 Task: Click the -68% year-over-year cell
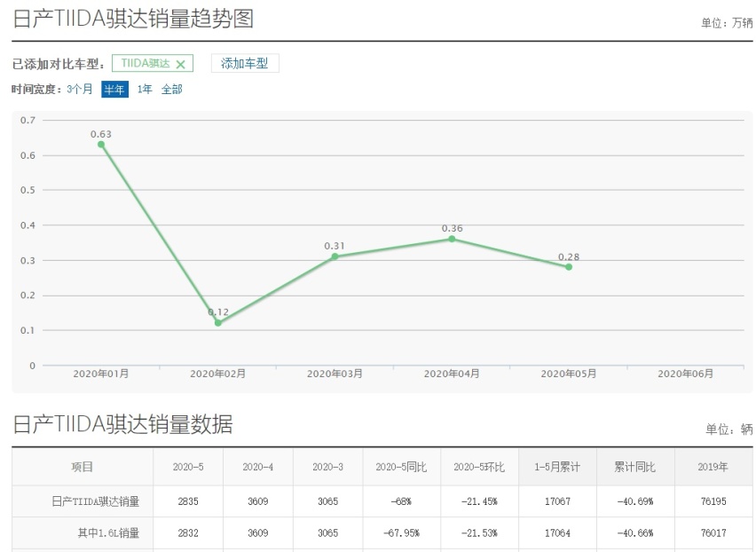[x=401, y=501]
